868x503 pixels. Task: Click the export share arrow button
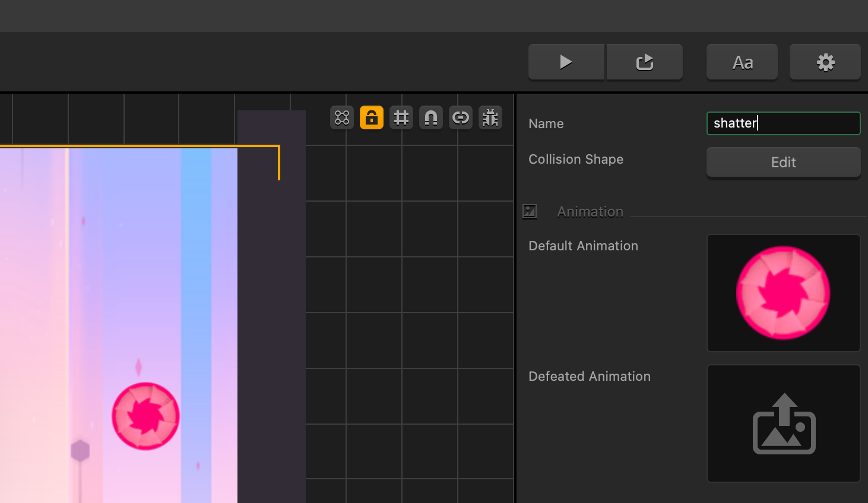pyautogui.click(x=644, y=62)
